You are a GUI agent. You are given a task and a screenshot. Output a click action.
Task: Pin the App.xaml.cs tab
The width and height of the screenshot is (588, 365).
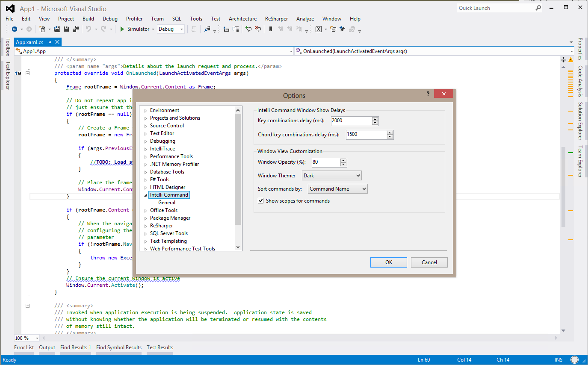tap(50, 42)
